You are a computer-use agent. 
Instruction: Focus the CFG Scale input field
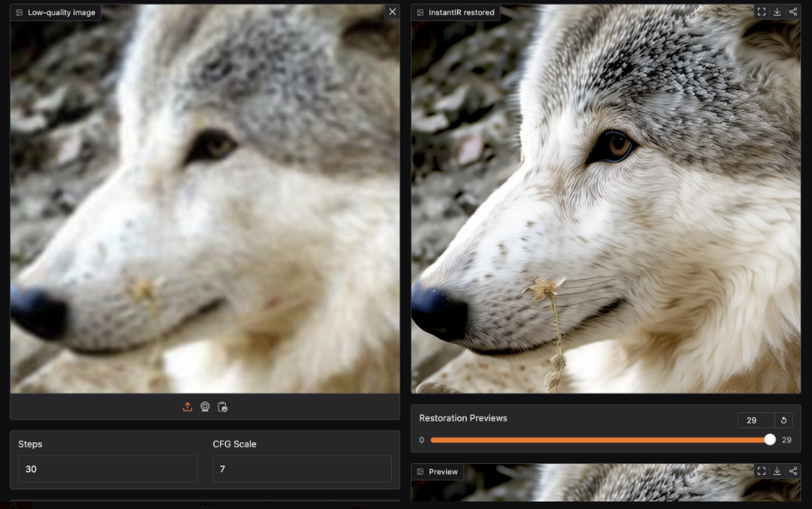pyautogui.click(x=302, y=469)
